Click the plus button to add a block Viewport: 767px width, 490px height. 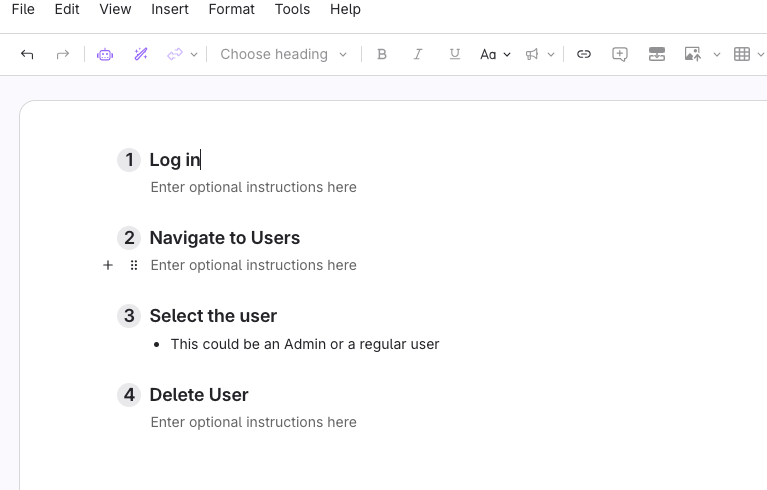click(x=108, y=265)
